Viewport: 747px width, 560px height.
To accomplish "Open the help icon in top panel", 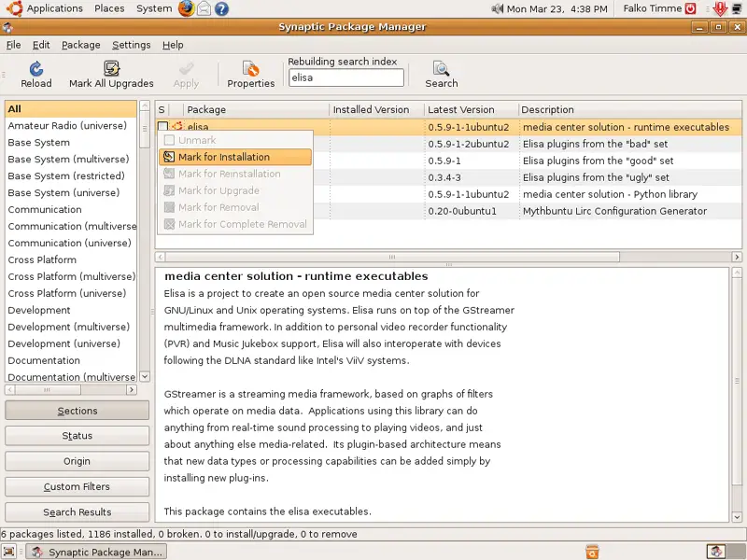I will 221,8.
